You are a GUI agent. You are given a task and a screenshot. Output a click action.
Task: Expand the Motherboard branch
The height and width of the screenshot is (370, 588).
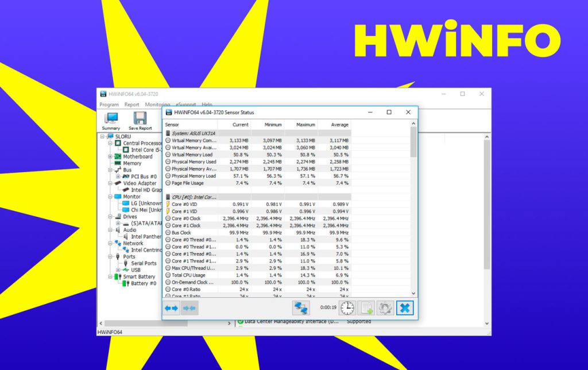click(110, 157)
